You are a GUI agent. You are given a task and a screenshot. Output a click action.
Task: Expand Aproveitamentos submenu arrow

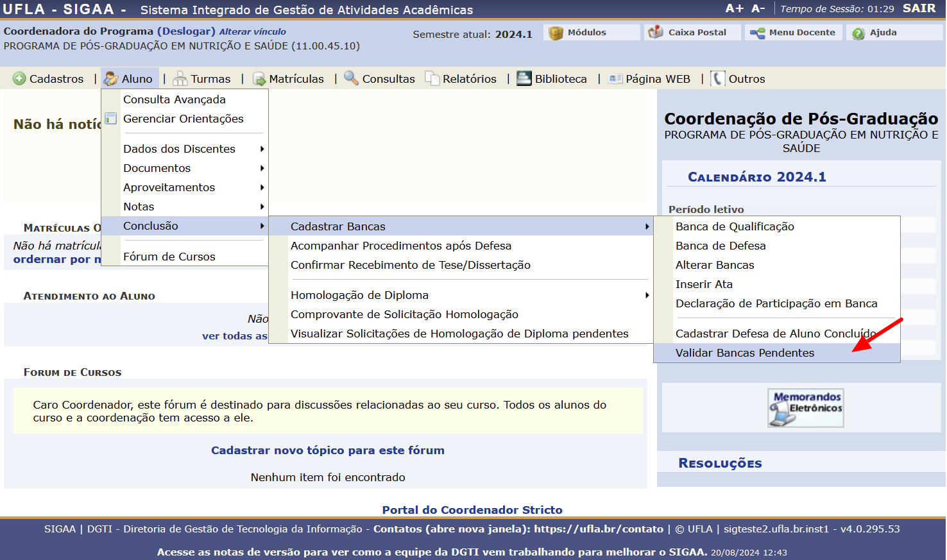point(262,187)
